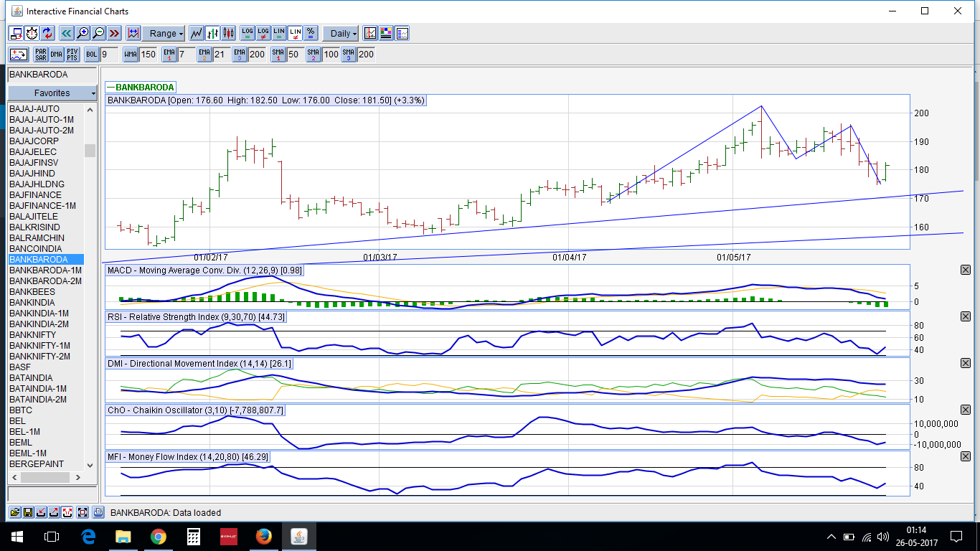Toggle the LOG not-equal scale button
The height and width of the screenshot is (551, 980).
[263, 33]
